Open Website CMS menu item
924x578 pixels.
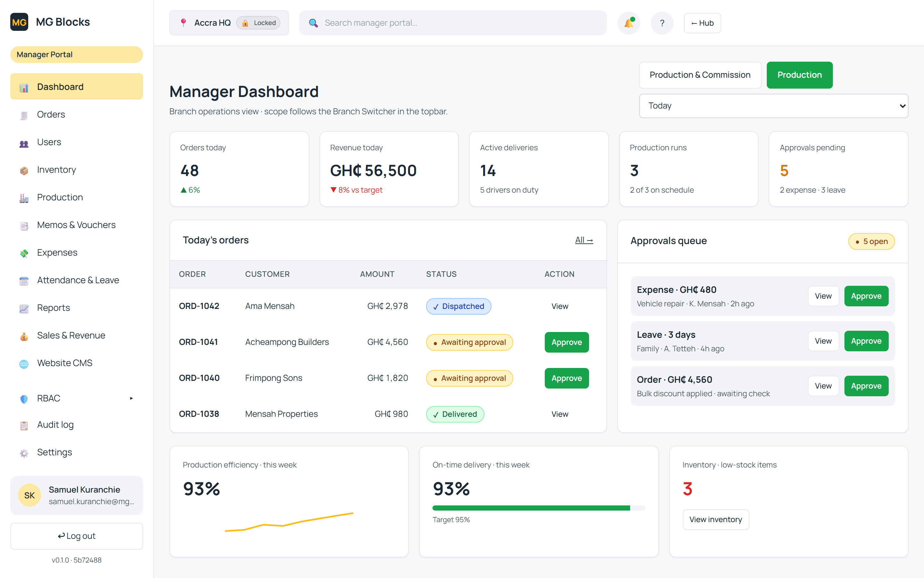point(76,363)
